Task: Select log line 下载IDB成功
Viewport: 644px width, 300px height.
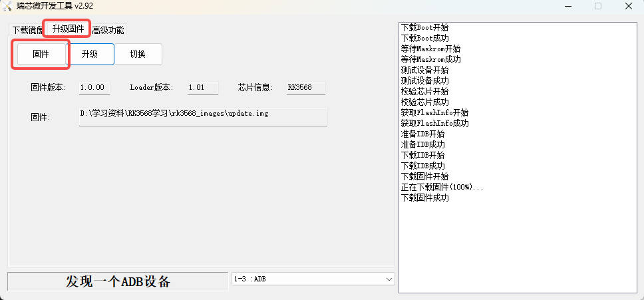Action: coord(422,166)
